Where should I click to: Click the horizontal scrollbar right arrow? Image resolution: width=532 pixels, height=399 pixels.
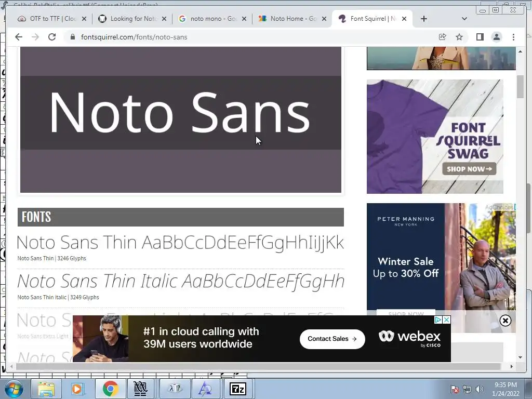512,366
